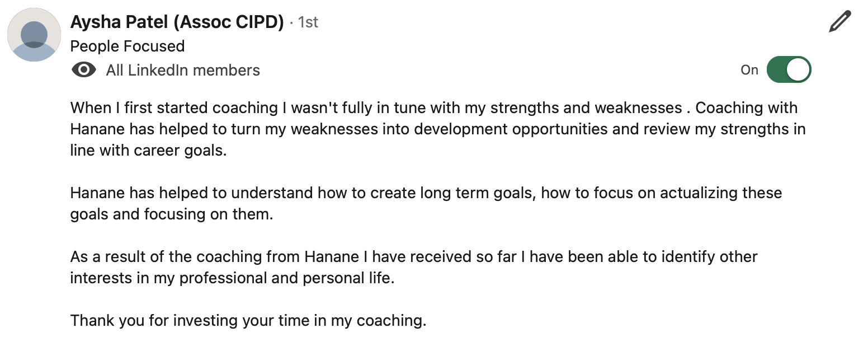The width and height of the screenshot is (868, 337).
Task: Turn off the recommendation visibility toggle
Action: [x=789, y=70]
